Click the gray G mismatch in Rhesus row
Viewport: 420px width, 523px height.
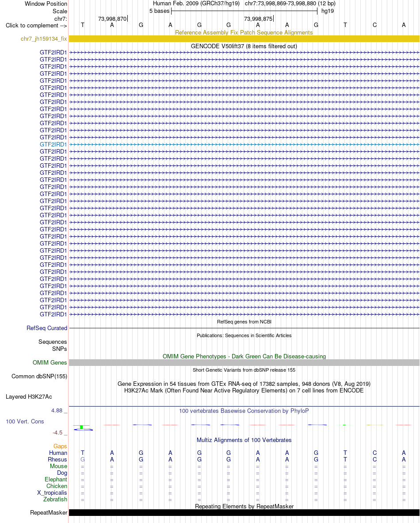[x=83, y=460]
